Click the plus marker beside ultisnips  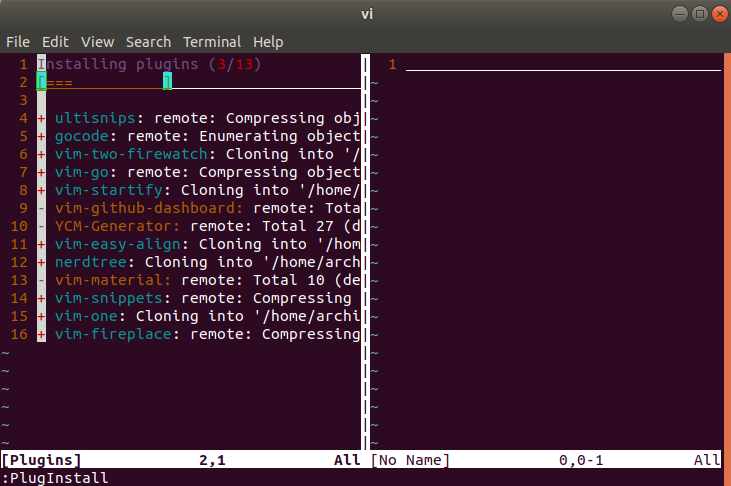coord(41,118)
